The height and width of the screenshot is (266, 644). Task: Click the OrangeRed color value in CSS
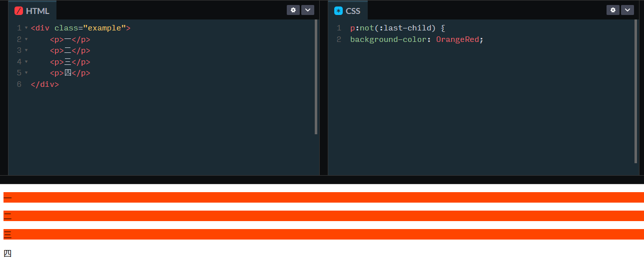pyautogui.click(x=457, y=39)
